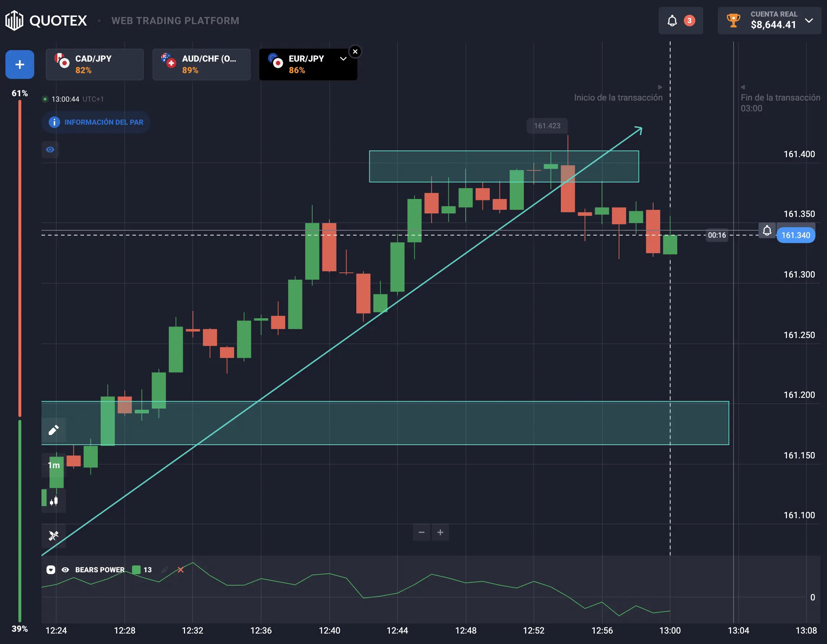The height and width of the screenshot is (644, 827).
Task: Set price alert bell at 161.340
Action: [x=767, y=230]
